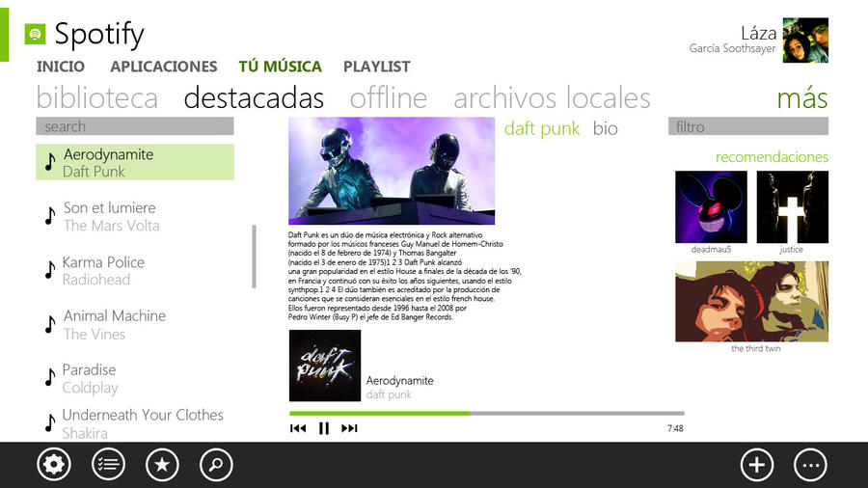Open settings gear in bottom bar
The height and width of the screenshot is (488, 868).
coord(54,464)
